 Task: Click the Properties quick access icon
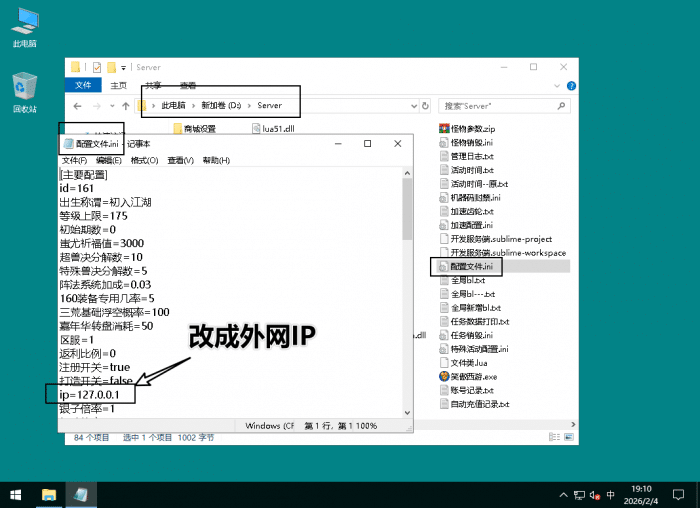click(97, 67)
